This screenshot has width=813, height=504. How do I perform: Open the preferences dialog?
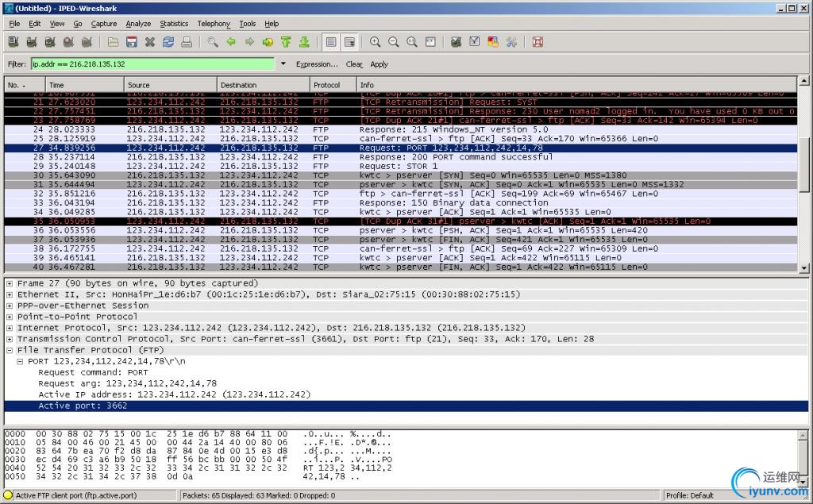[x=512, y=42]
